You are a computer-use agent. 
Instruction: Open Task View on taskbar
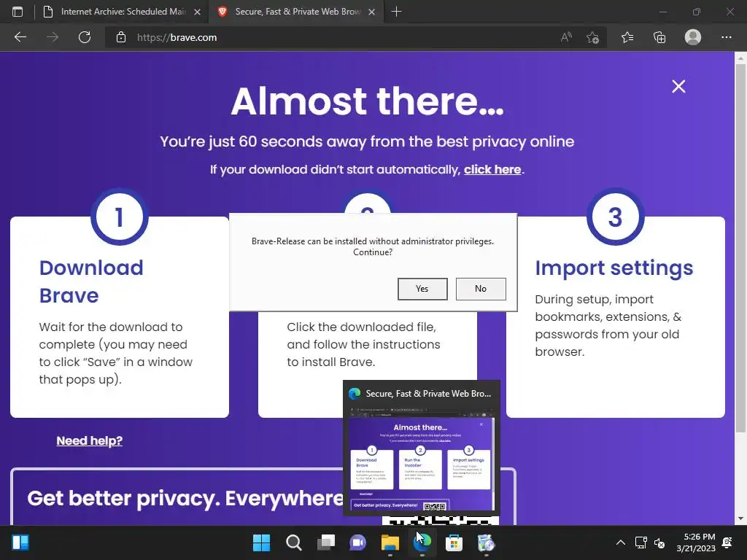(326, 542)
